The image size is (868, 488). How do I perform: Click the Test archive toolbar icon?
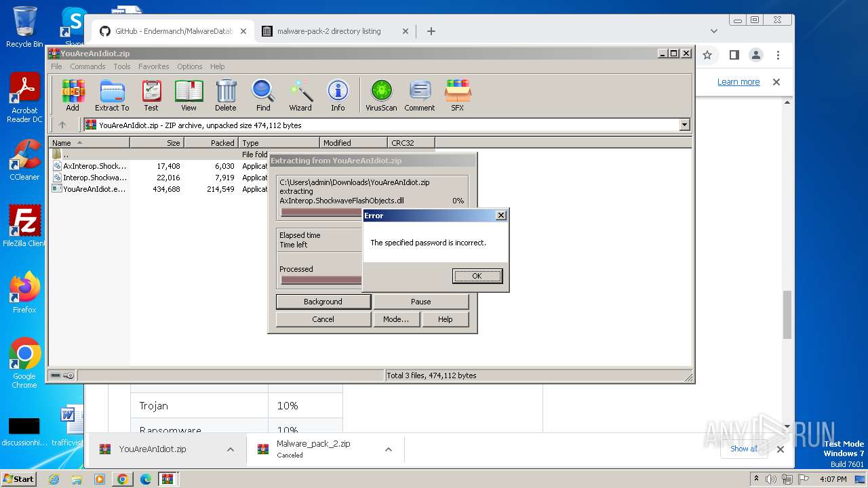point(151,95)
